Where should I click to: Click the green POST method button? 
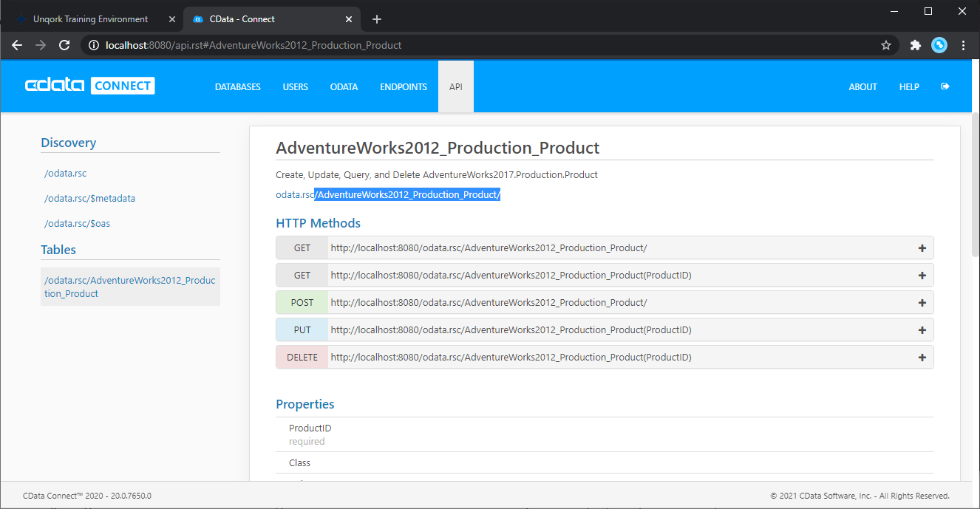302,303
